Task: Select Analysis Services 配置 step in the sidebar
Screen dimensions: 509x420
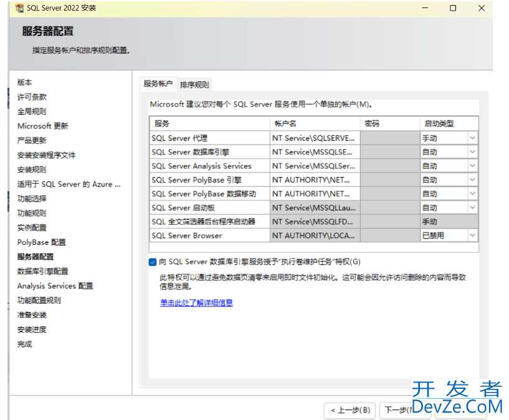Action: (x=55, y=286)
